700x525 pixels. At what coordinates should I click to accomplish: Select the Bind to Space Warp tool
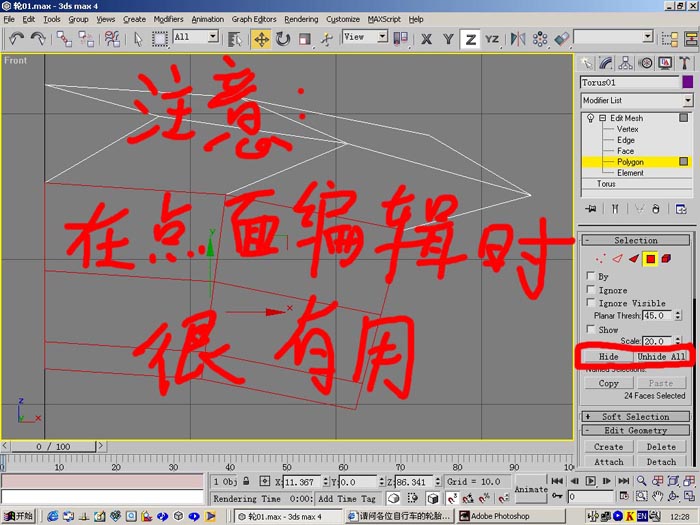click(112, 39)
